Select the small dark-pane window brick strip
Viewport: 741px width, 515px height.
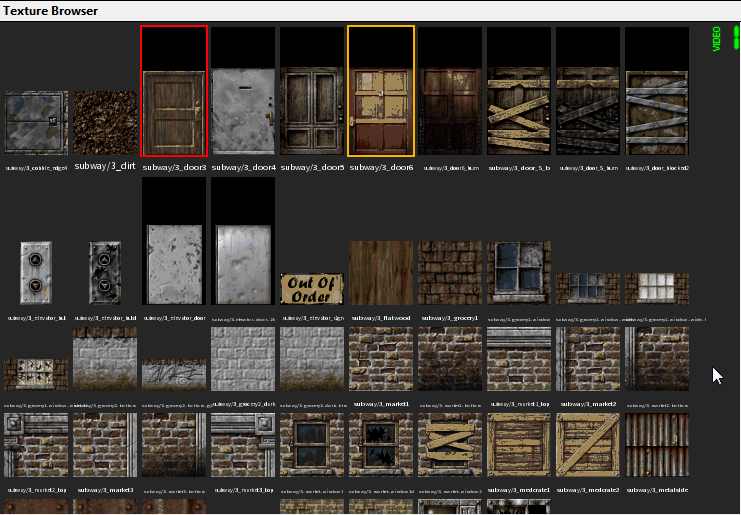pyautogui.click(x=588, y=288)
